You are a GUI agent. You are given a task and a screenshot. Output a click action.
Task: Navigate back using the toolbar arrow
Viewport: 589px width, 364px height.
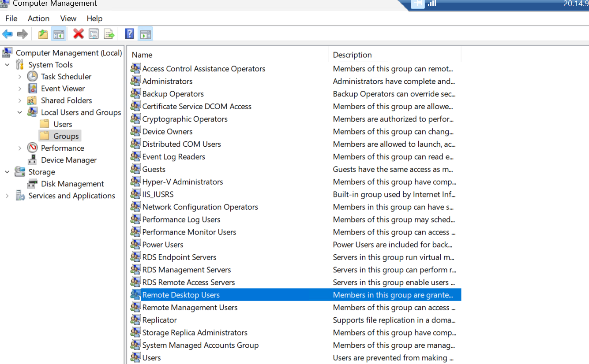(x=8, y=33)
